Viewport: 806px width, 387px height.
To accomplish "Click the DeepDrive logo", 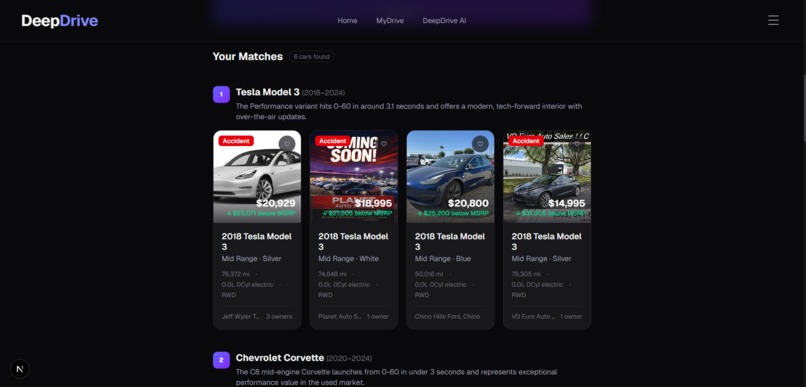I will [60, 21].
